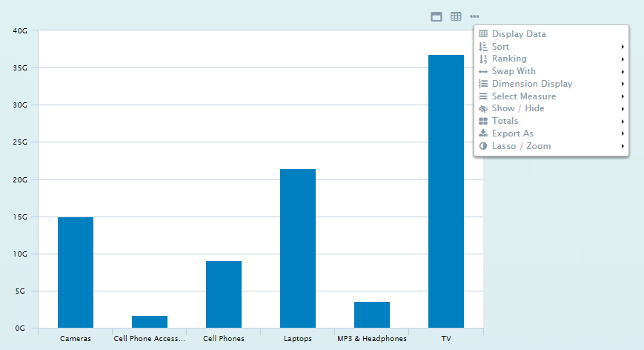The height and width of the screenshot is (350, 644).
Task: Click the maximize chart window icon
Action: coord(437,16)
